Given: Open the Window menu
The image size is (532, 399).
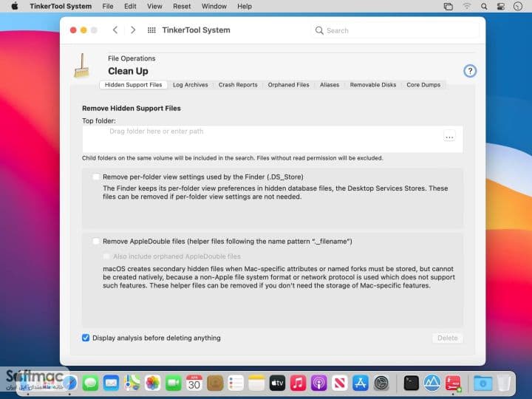Looking at the screenshot, I should pos(214,7).
